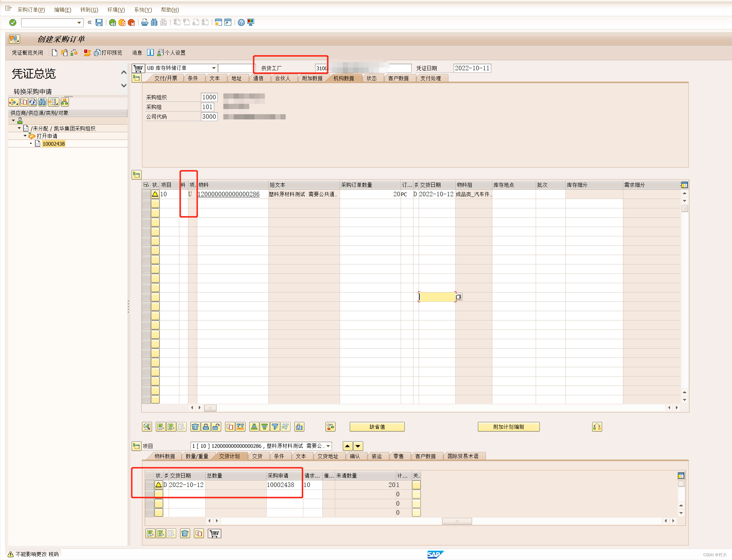Open the 编辑(E) menu

click(63, 10)
